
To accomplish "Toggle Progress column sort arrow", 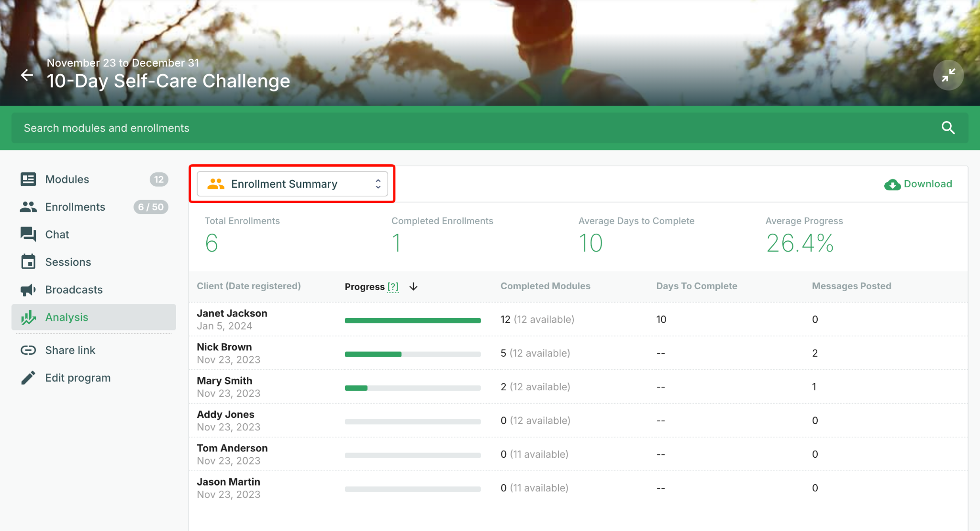I will pos(413,286).
